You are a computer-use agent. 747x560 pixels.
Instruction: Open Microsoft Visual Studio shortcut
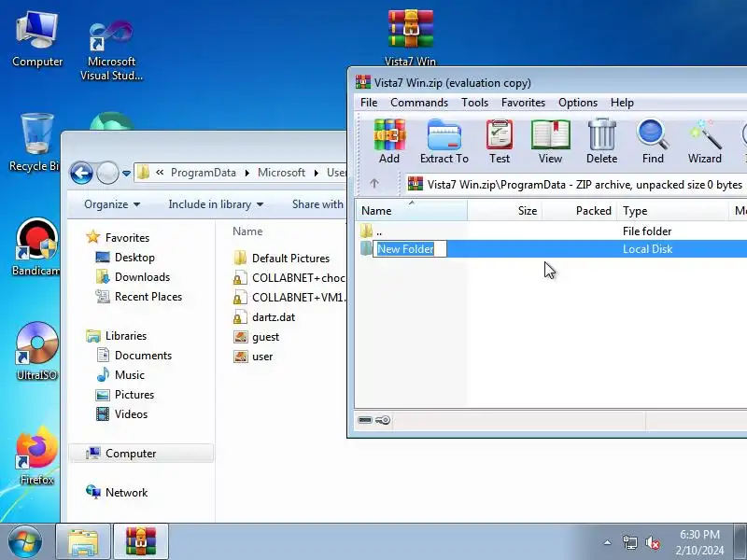coord(111,50)
